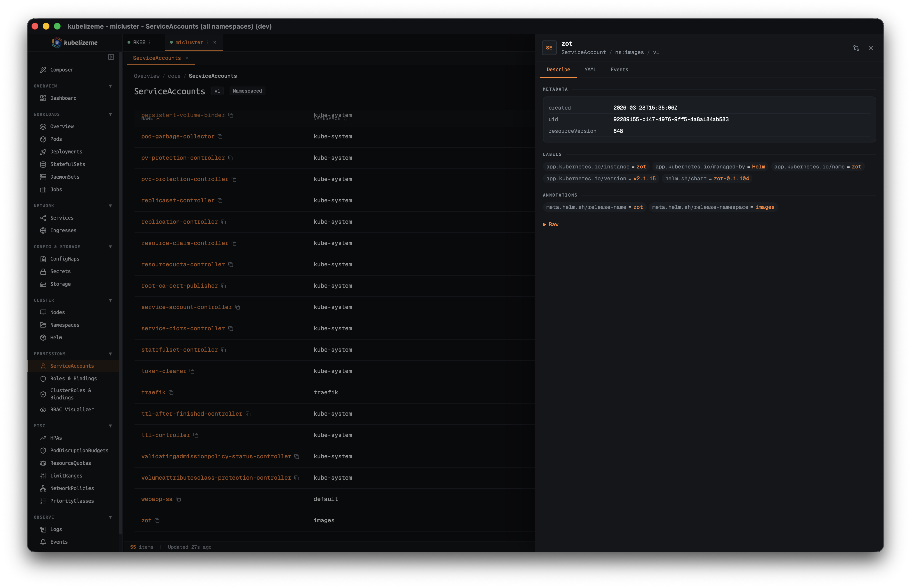
Task: Open root-ca-cert-publisher service account
Action: point(179,286)
